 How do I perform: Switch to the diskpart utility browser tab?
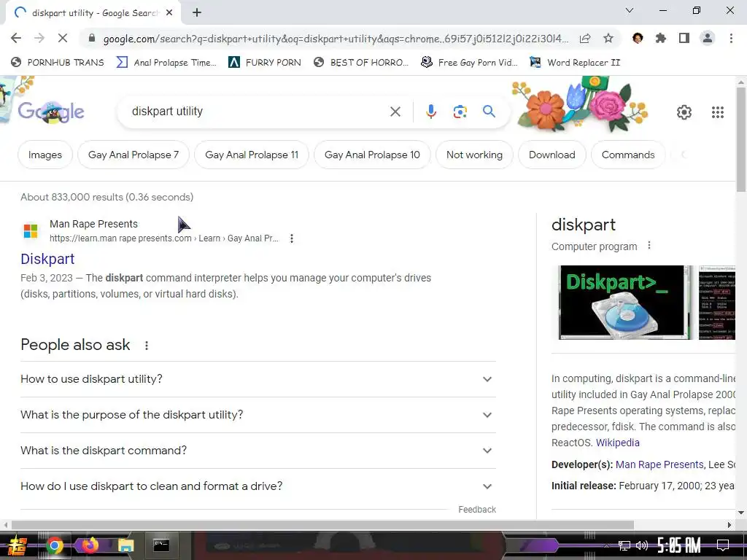(93, 13)
